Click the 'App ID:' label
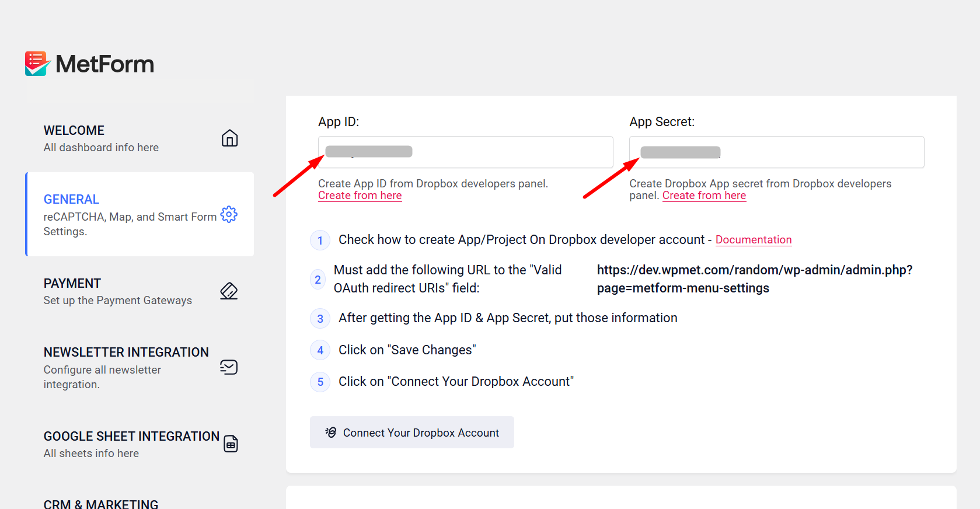Screen dimensions: 980x509 coord(339,122)
